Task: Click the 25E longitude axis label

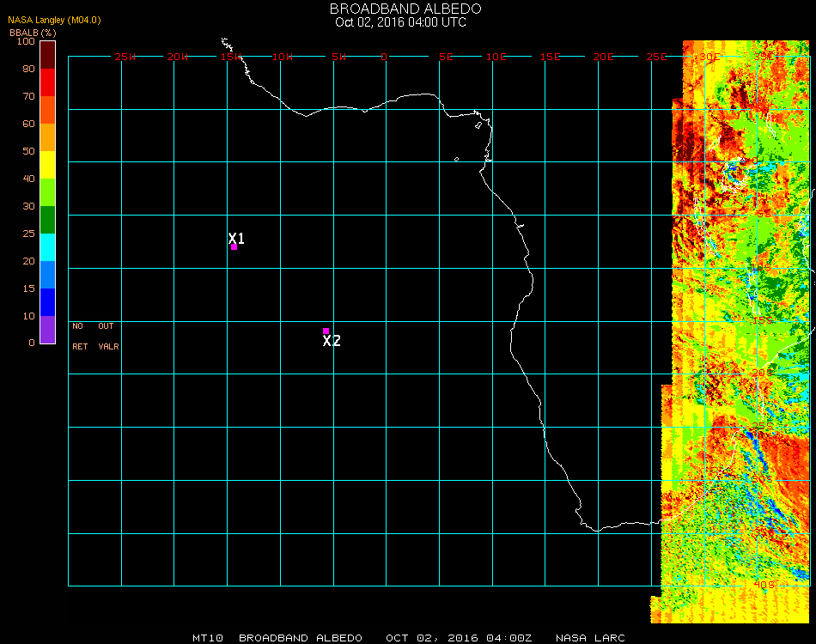Action: click(x=656, y=57)
